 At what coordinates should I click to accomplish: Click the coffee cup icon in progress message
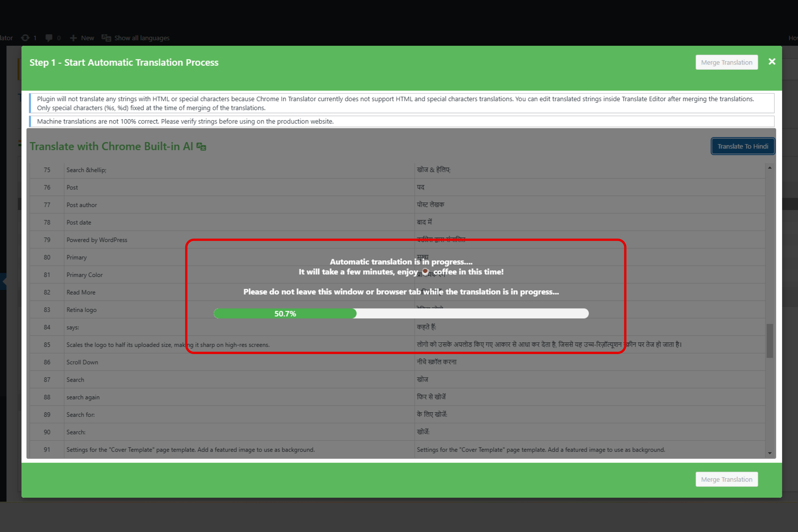(425, 271)
